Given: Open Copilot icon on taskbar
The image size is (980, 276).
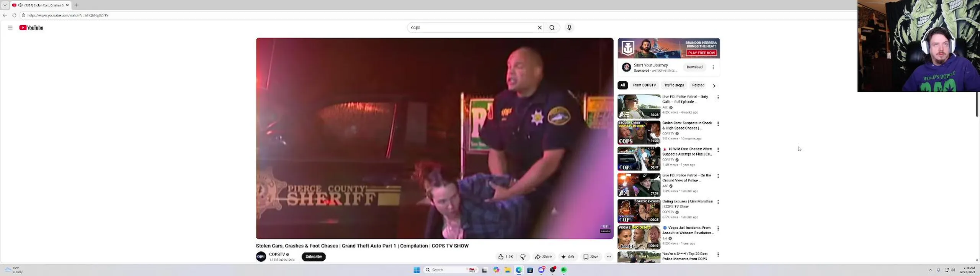Looking at the screenshot, I should coord(496,270).
